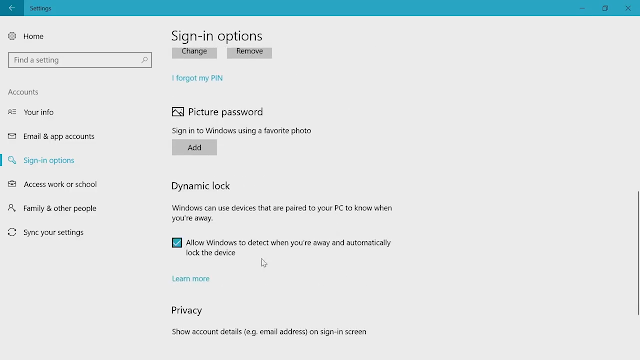Image resolution: width=640 pixels, height=360 pixels.
Task: Click the Sign-in options page title
Action: coord(217,36)
